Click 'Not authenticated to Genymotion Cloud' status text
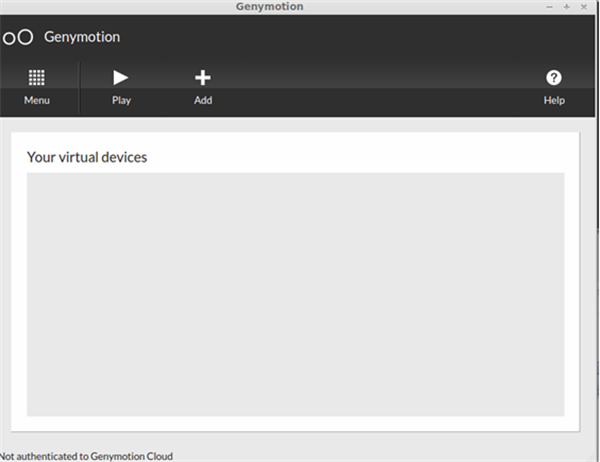The width and height of the screenshot is (600, 462). (x=86, y=456)
